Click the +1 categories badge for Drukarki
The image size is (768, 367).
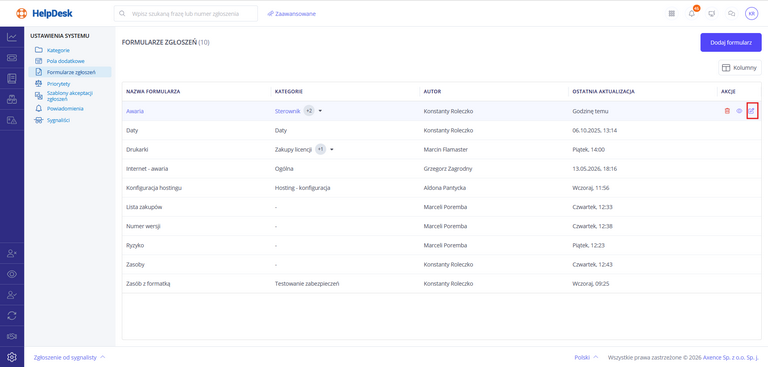pyautogui.click(x=320, y=149)
